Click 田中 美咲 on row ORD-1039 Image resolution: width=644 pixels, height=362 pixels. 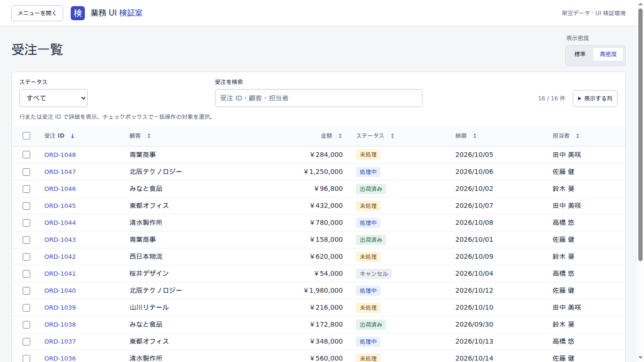coord(567,307)
